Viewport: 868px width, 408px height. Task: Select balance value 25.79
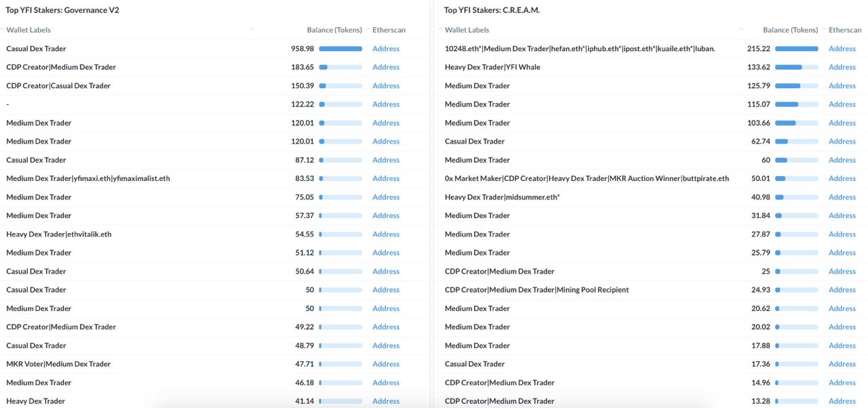(x=761, y=253)
